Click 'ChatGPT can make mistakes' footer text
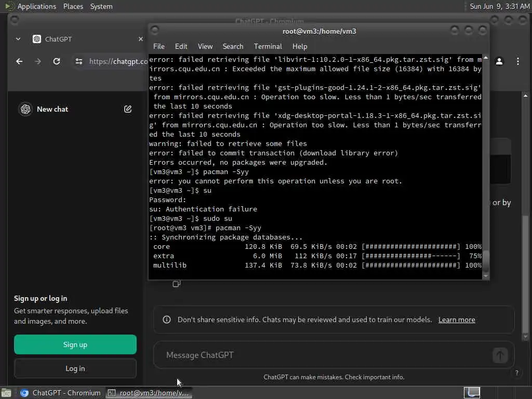This screenshot has width=532, height=399. tap(334, 377)
